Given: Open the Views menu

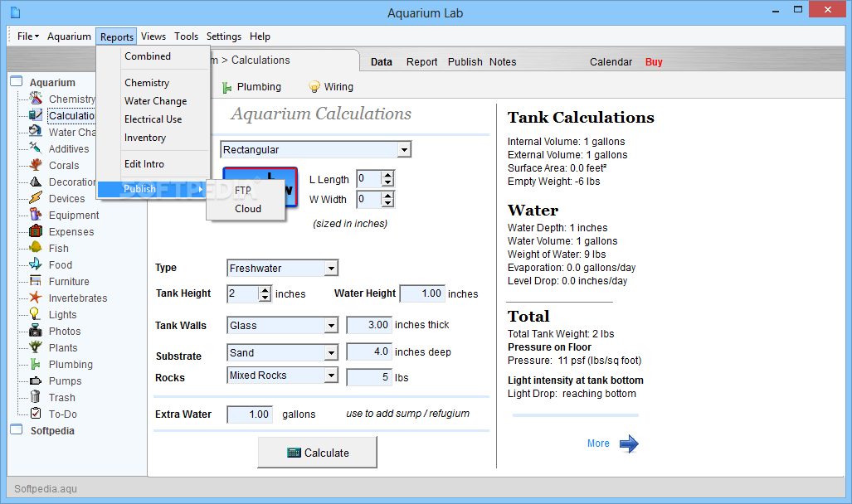Looking at the screenshot, I should 153,36.
